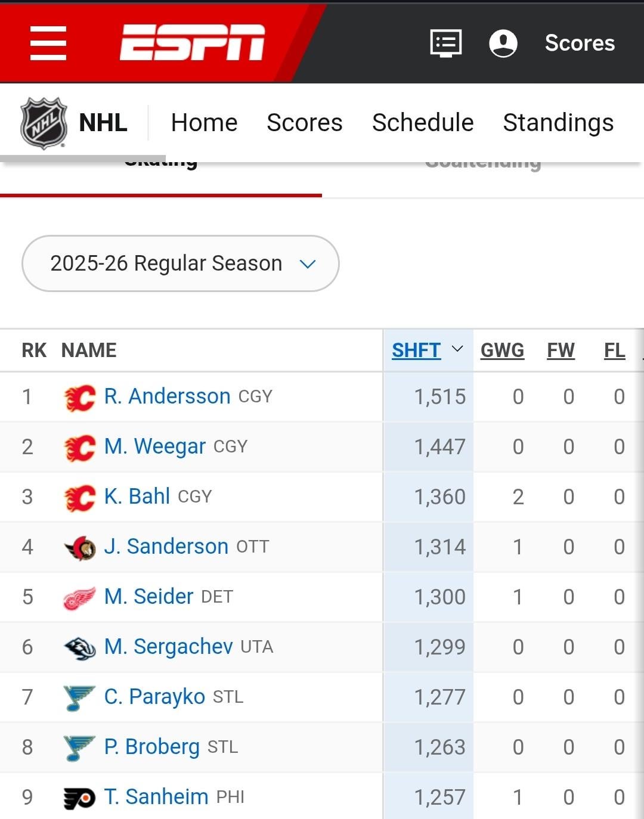Open the user profile icon
The height and width of the screenshot is (819, 644).
[503, 44]
